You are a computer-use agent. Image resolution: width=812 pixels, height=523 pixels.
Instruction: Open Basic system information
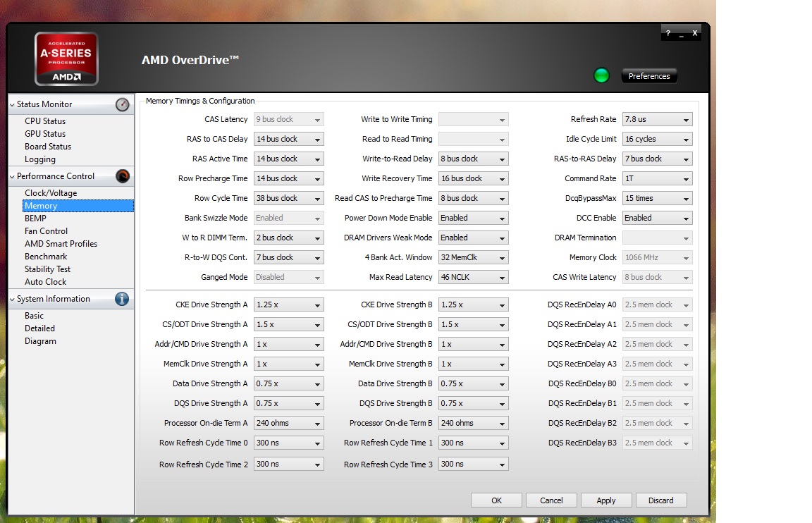pos(34,316)
